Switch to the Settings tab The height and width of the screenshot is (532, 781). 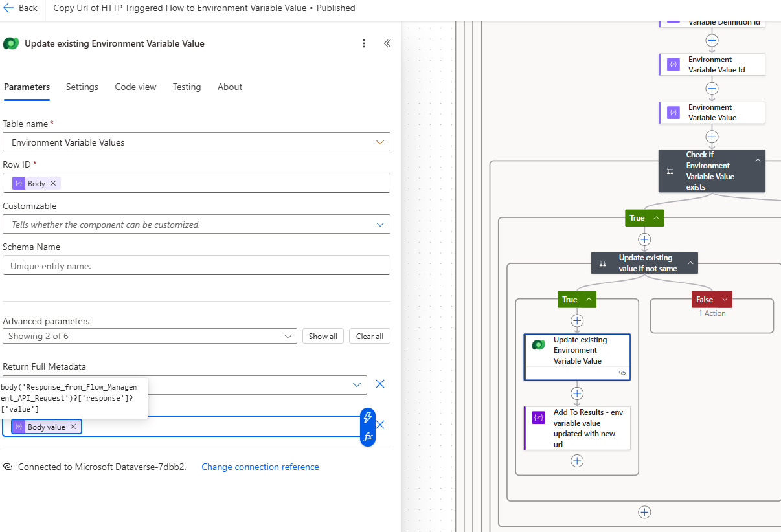82,87
